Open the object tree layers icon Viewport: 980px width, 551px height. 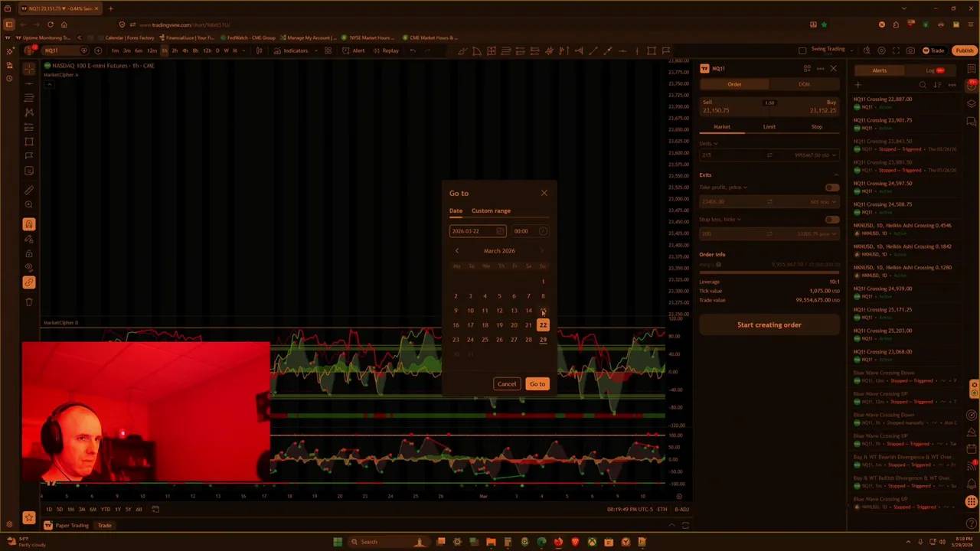click(972, 103)
